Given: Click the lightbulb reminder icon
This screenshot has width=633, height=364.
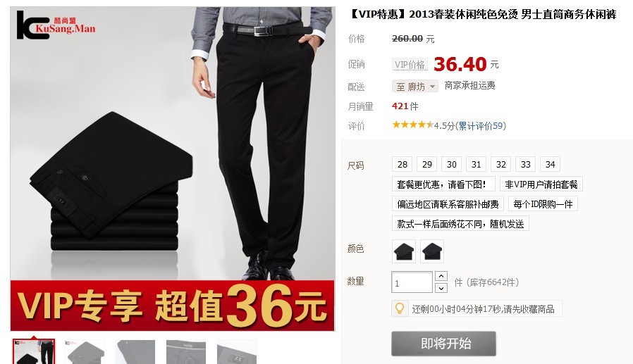Looking at the screenshot, I should pyautogui.click(x=399, y=309).
